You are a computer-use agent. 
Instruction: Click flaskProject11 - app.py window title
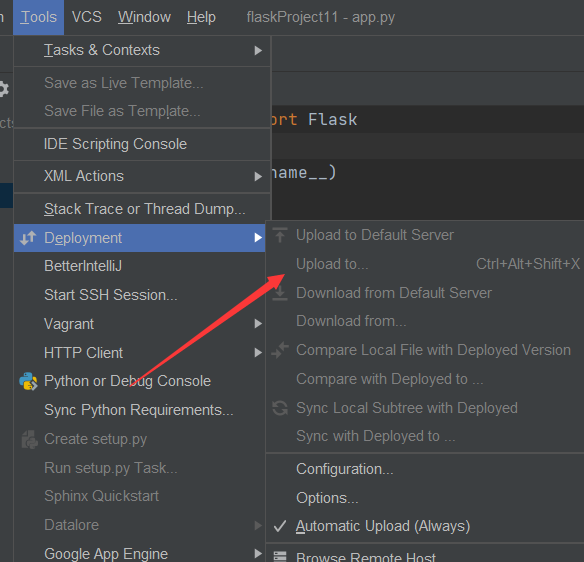pyautogui.click(x=321, y=17)
